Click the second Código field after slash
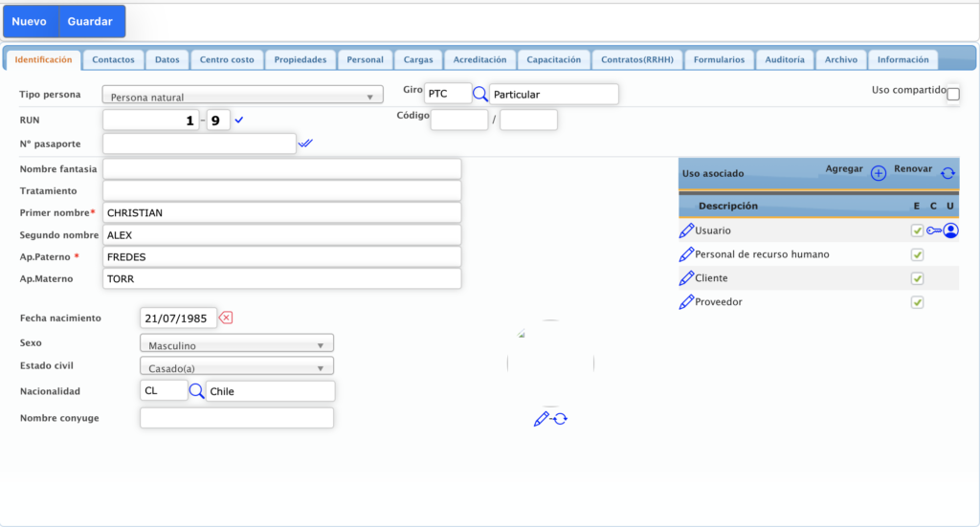The height and width of the screenshot is (527, 980). pyautogui.click(x=528, y=120)
